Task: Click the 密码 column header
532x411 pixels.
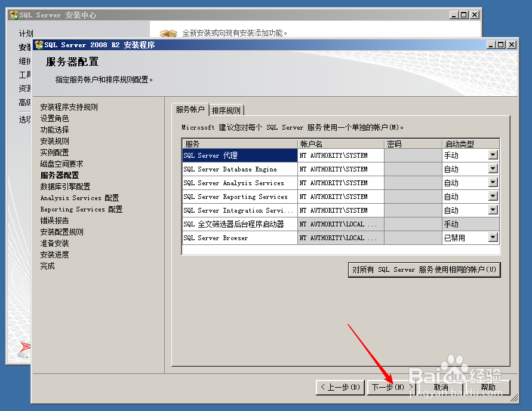Action: [x=413, y=144]
